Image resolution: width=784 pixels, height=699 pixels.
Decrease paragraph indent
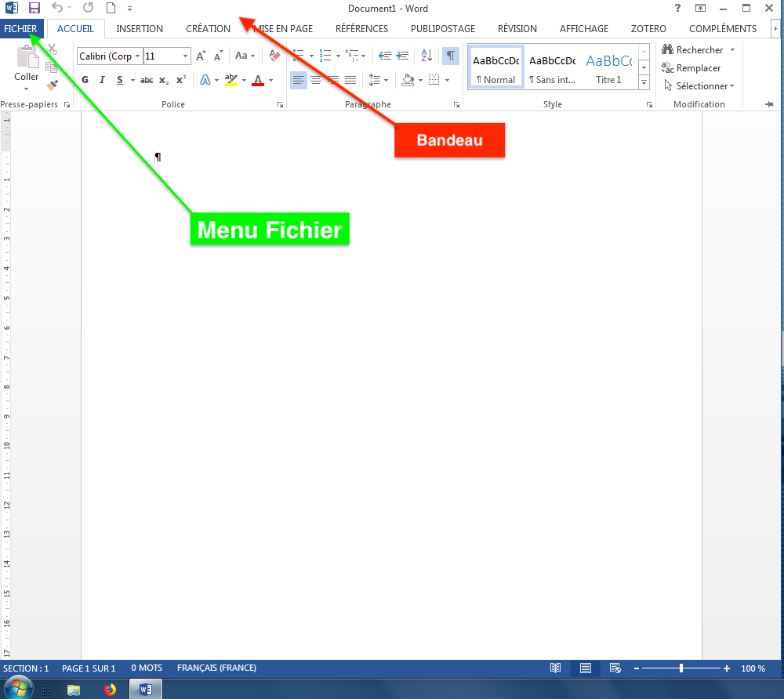384,56
